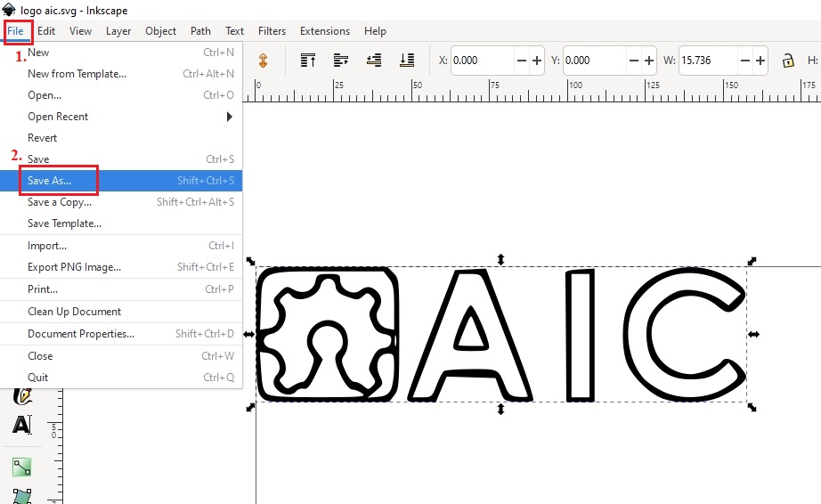This screenshot has width=821, height=504.
Task: Choose New from the File menu
Action: point(121,53)
